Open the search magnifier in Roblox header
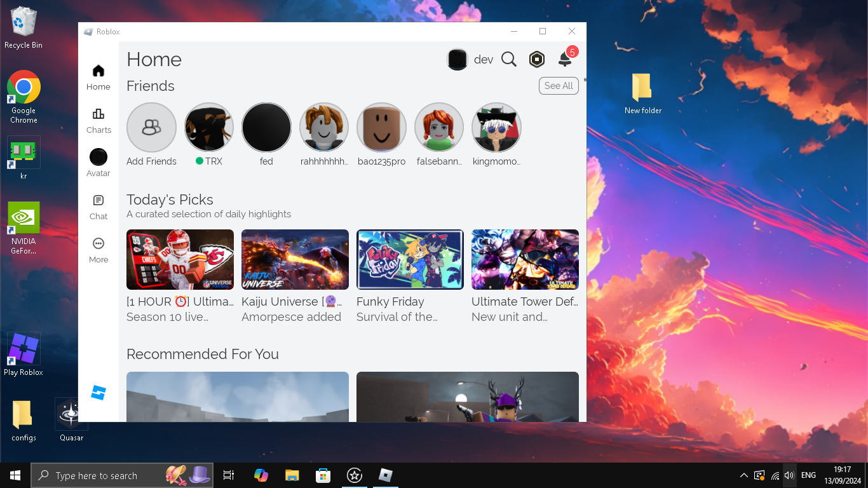This screenshot has height=488, width=868. tap(509, 59)
